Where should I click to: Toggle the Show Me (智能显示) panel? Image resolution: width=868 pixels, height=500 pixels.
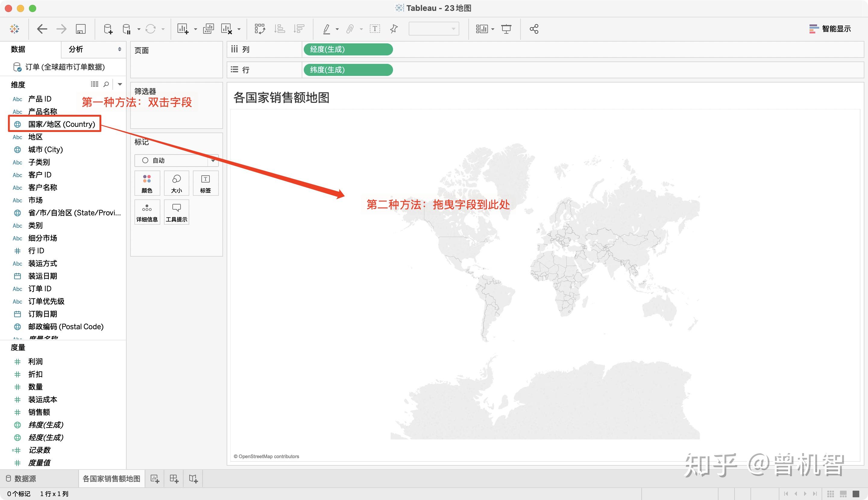pos(830,29)
